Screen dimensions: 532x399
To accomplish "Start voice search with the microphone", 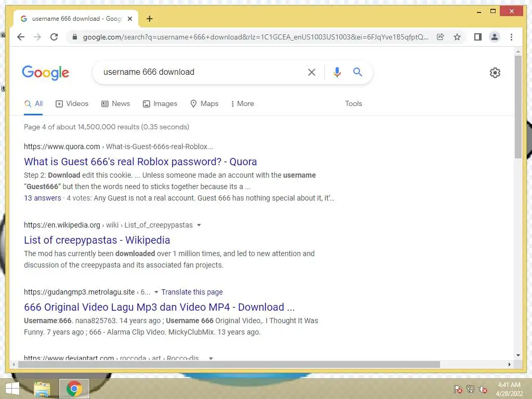I will click(337, 72).
